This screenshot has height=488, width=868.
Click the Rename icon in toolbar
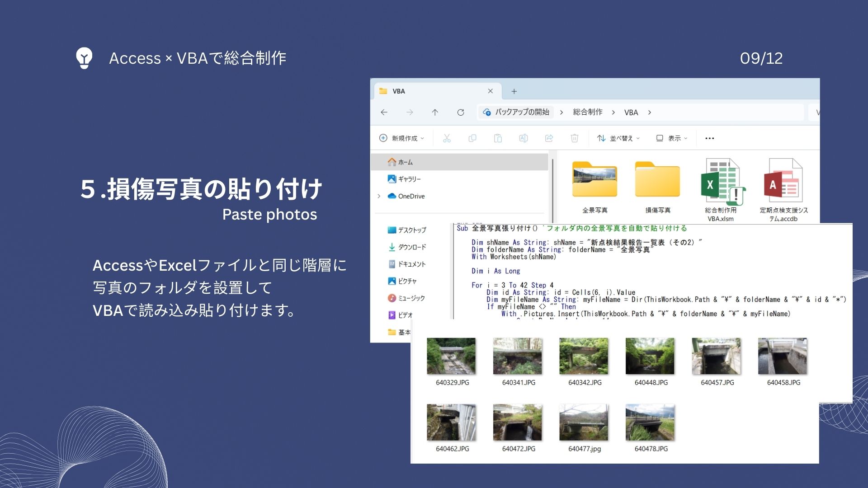coord(524,138)
